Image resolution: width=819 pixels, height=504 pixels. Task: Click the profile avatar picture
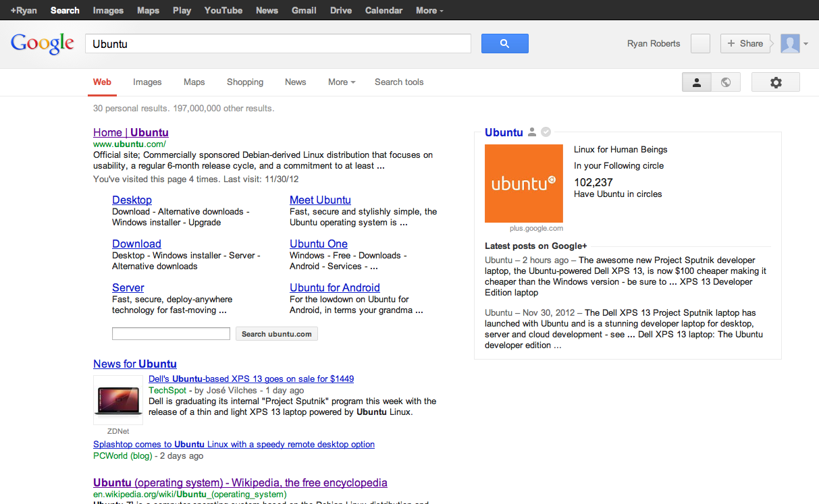[790, 44]
